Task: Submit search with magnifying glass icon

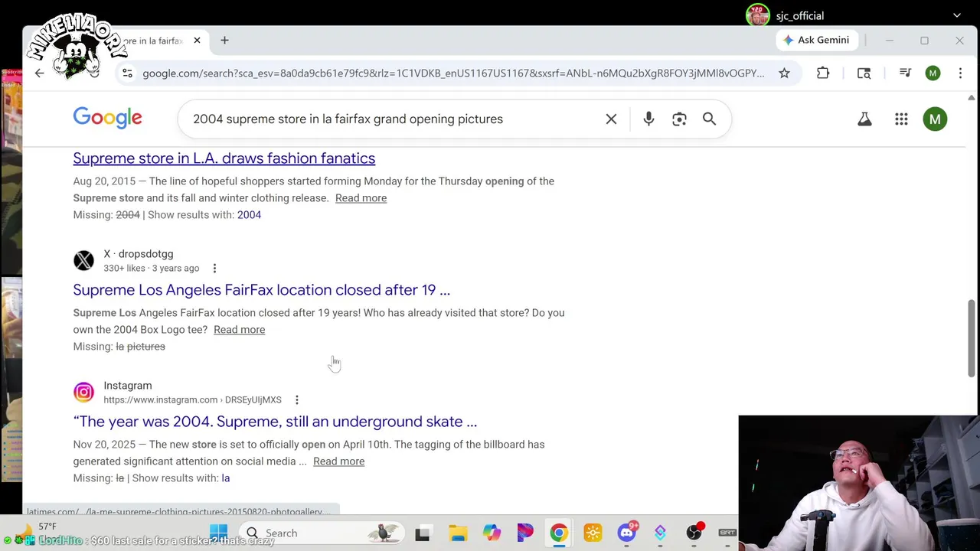Action: (x=709, y=119)
